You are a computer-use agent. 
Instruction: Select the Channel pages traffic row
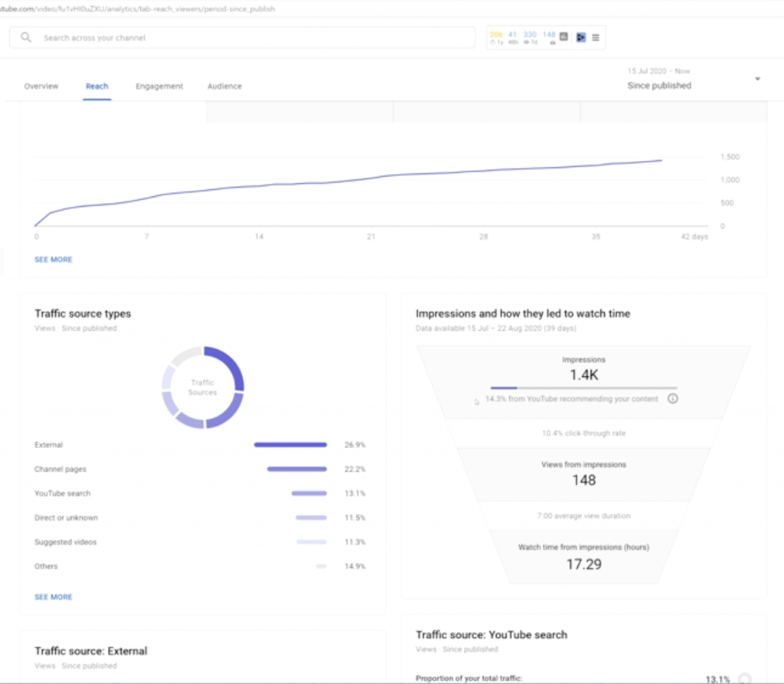point(200,469)
